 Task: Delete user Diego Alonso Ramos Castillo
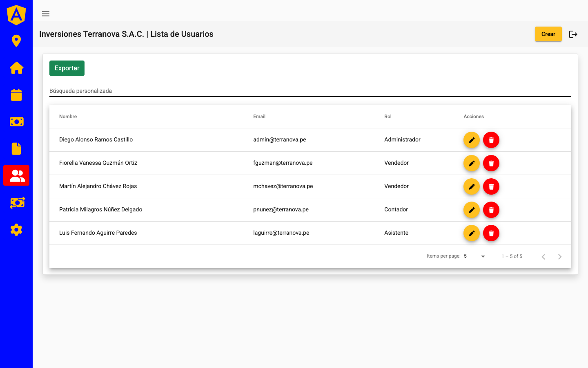pos(491,140)
